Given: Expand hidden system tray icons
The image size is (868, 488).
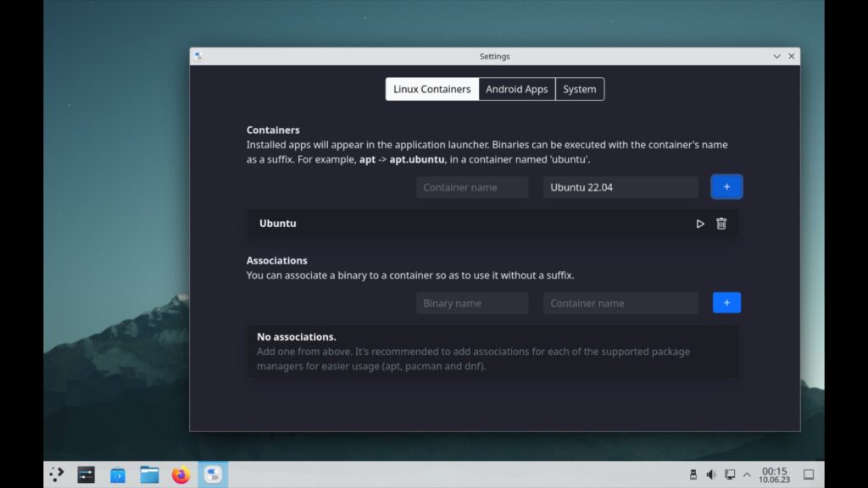Looking at the screenshot, I should click(747, 474).
